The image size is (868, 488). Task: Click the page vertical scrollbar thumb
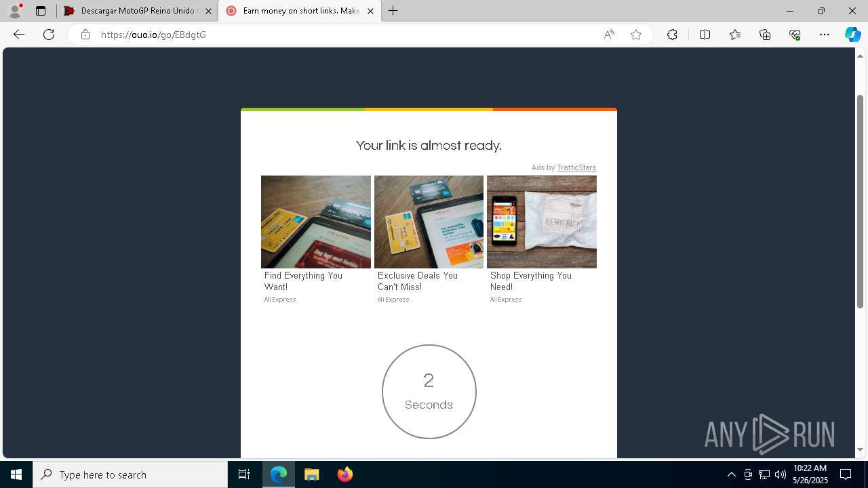(860, 201)
